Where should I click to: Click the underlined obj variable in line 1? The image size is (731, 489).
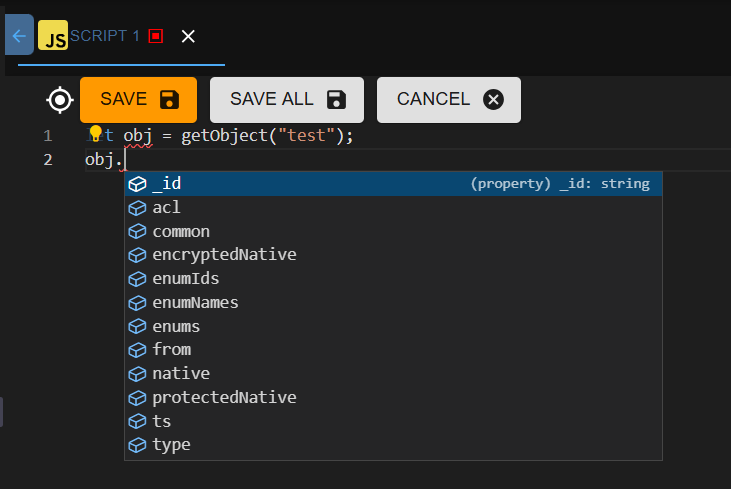pyautogui.click(x=138, y=136)
